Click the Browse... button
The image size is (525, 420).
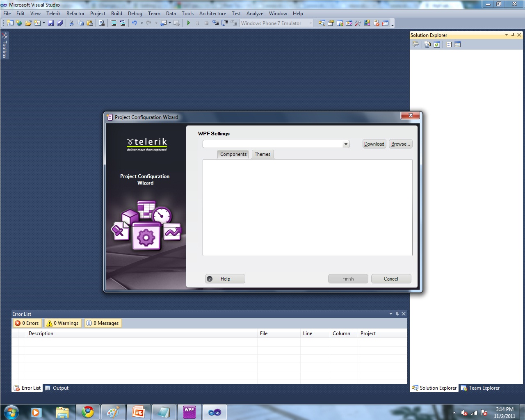(400, 144)
